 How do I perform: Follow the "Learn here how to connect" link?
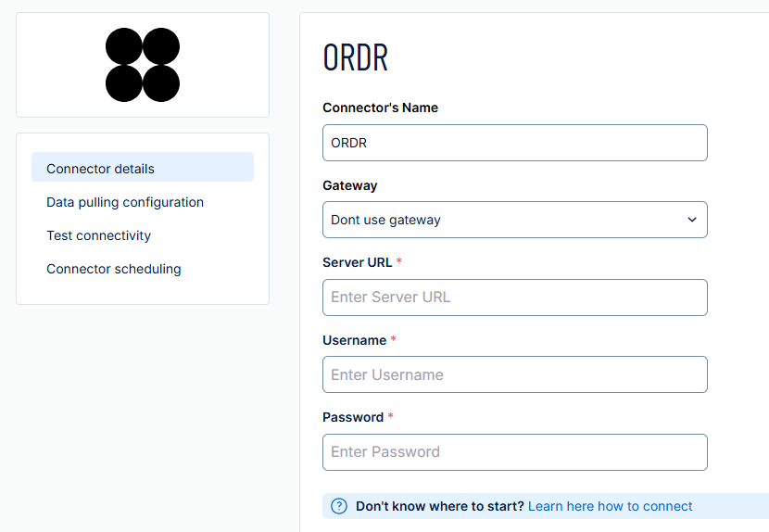pos(610,506)
